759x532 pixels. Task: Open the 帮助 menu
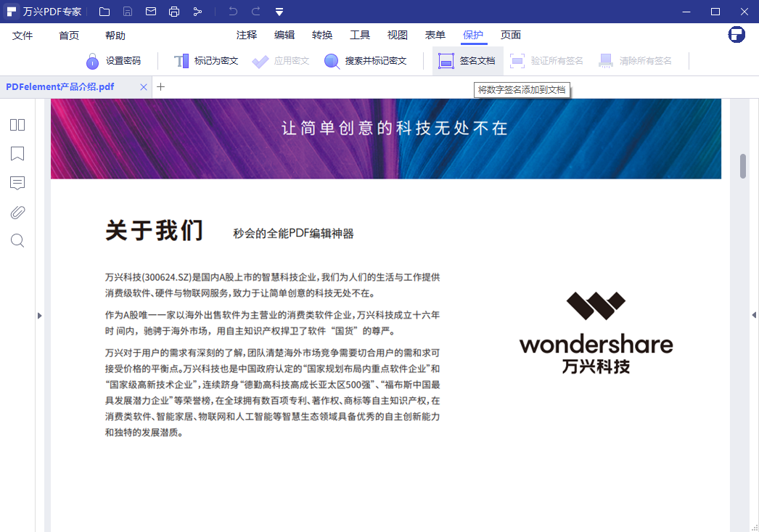point(115,36)
